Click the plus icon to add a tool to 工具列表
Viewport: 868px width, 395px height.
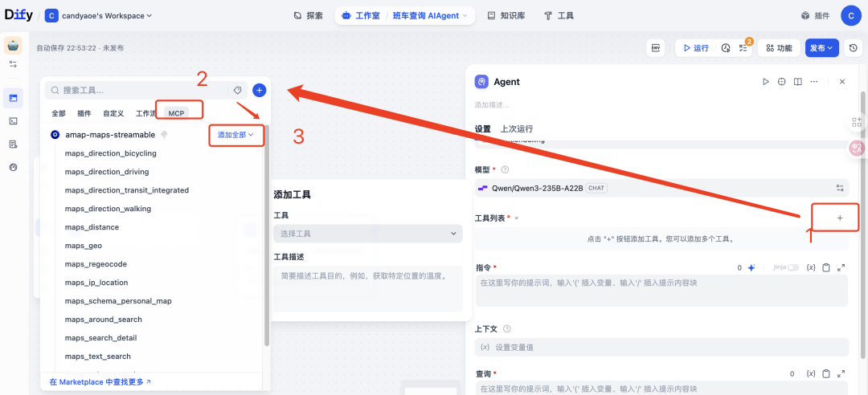tap(840, 218)
